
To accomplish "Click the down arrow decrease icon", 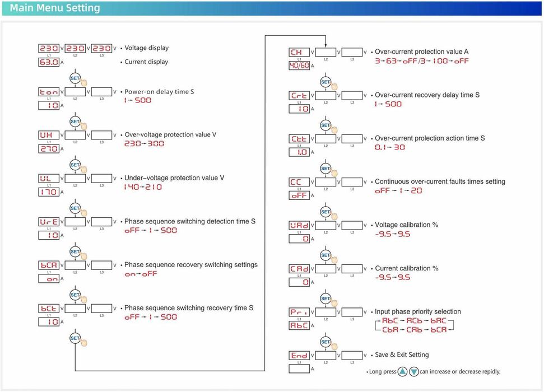I will 414,372.
